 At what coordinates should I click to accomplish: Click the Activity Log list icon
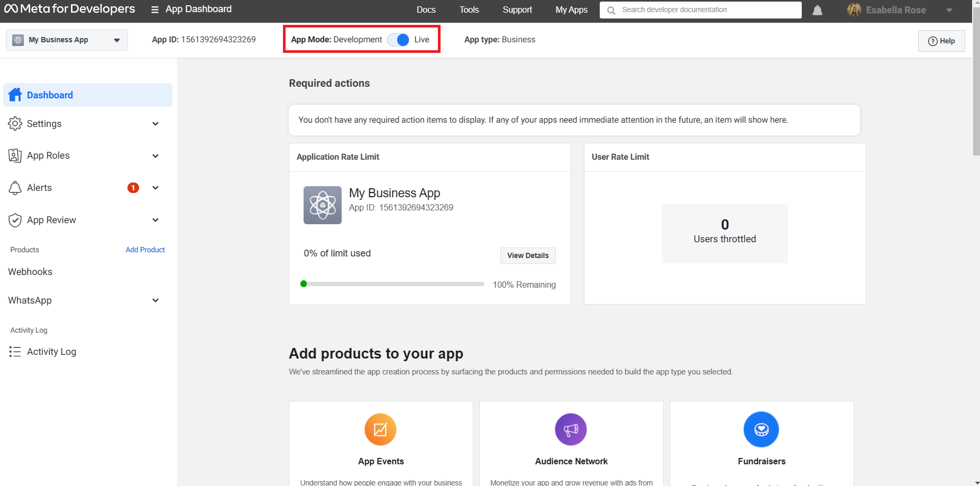[15, 352]
